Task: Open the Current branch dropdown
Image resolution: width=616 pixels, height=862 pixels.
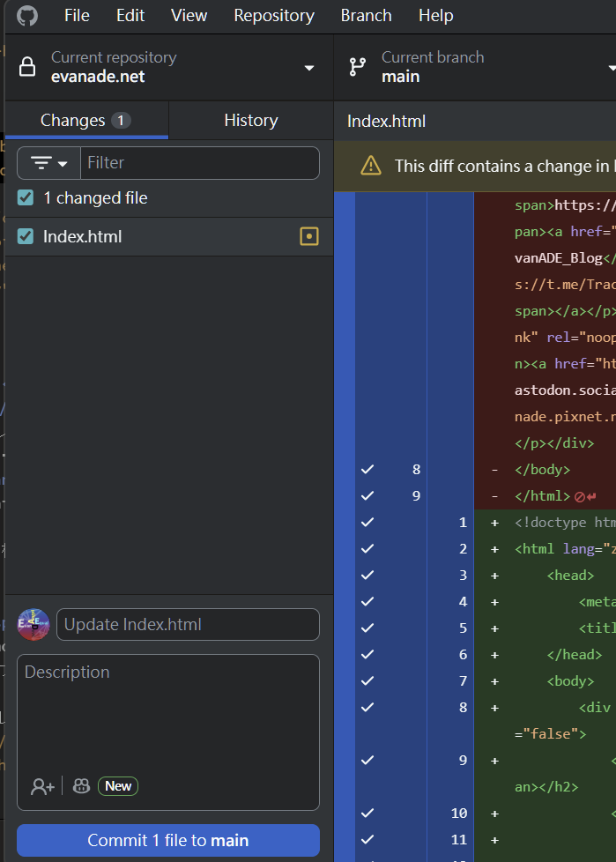Action: point(475,67)
